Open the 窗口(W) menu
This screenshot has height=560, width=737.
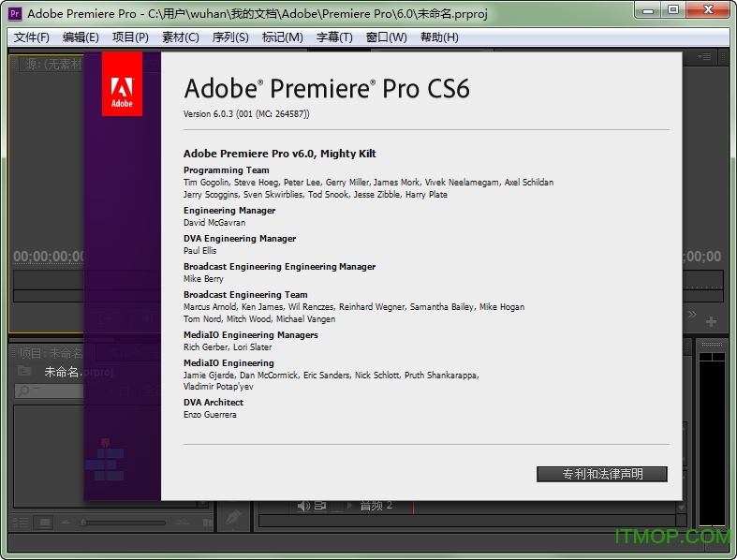(x=387, y=37)
